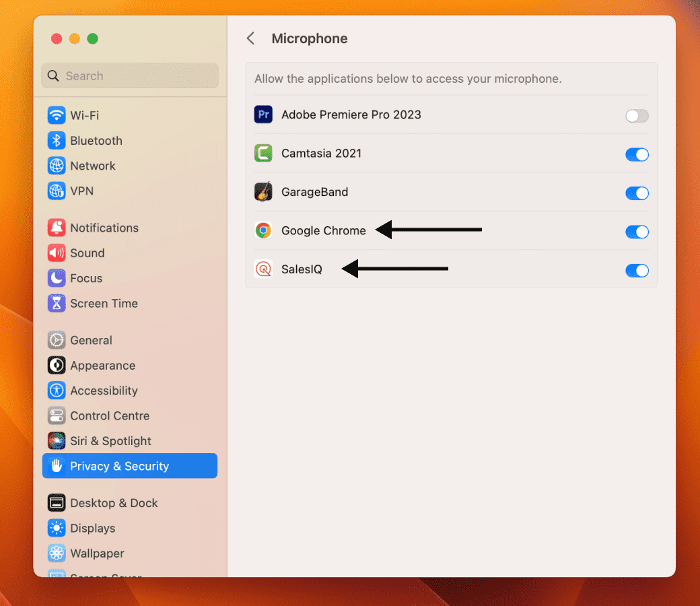Select General in the sidebar

(130, 340)
